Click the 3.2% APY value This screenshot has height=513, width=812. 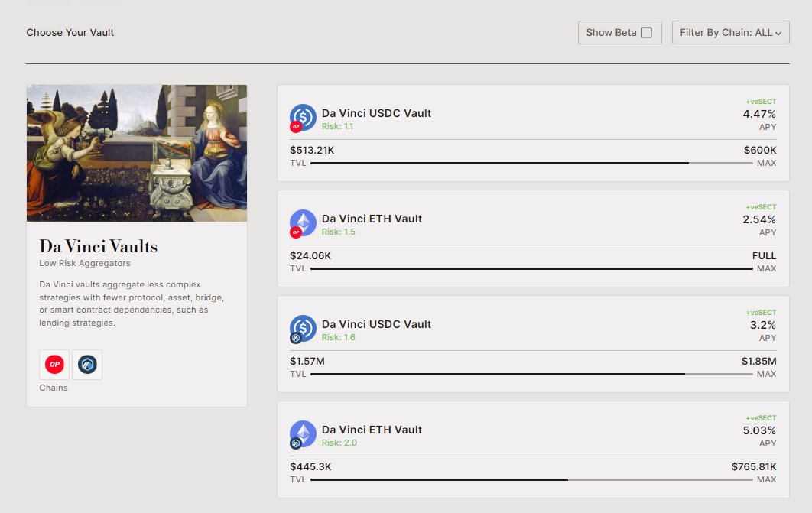763,326
